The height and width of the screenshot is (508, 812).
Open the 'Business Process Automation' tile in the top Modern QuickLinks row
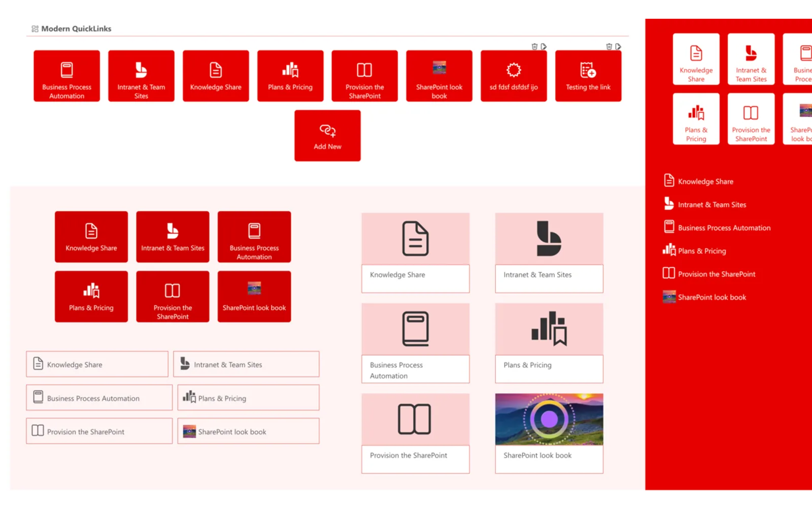[66, 76]
